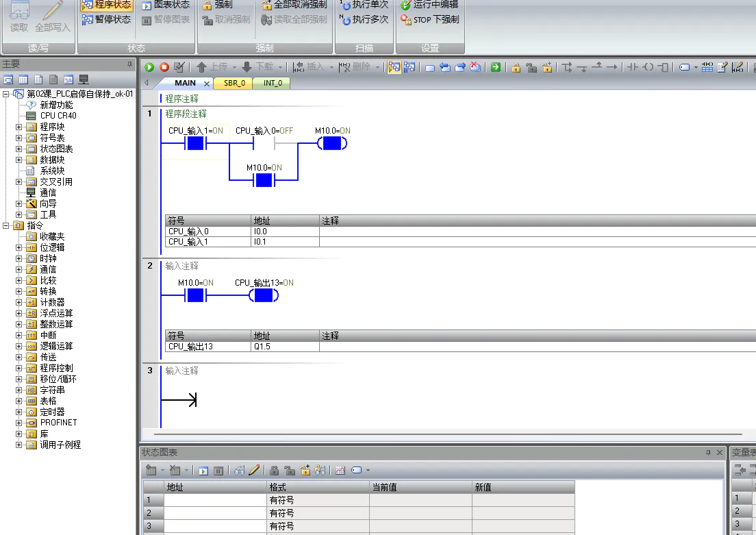Click chart start icon in 状态图表 toolbar
The width and height of the screenshot is (756, 535).
203,471
